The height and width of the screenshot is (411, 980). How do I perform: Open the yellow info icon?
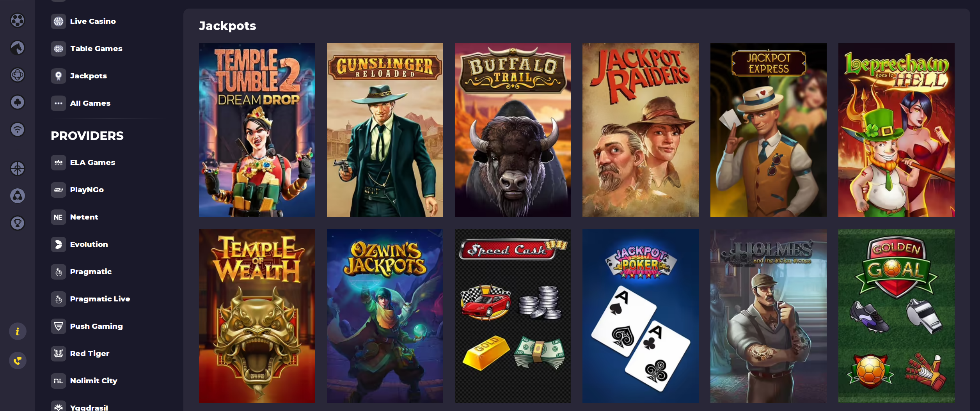coord(18,331)
